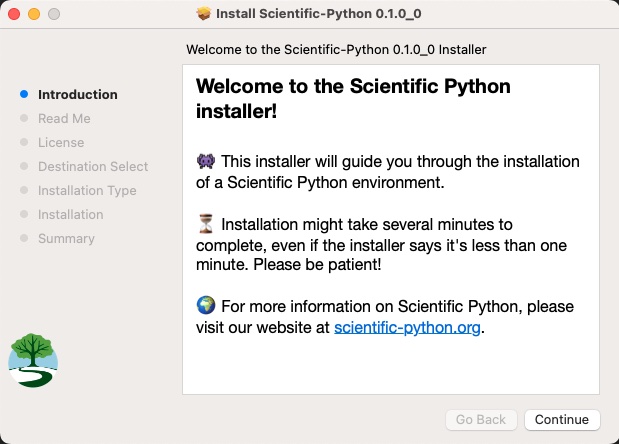Jump to the Installation Type step
The image size is (619, 444).
[x=87, y=191]
